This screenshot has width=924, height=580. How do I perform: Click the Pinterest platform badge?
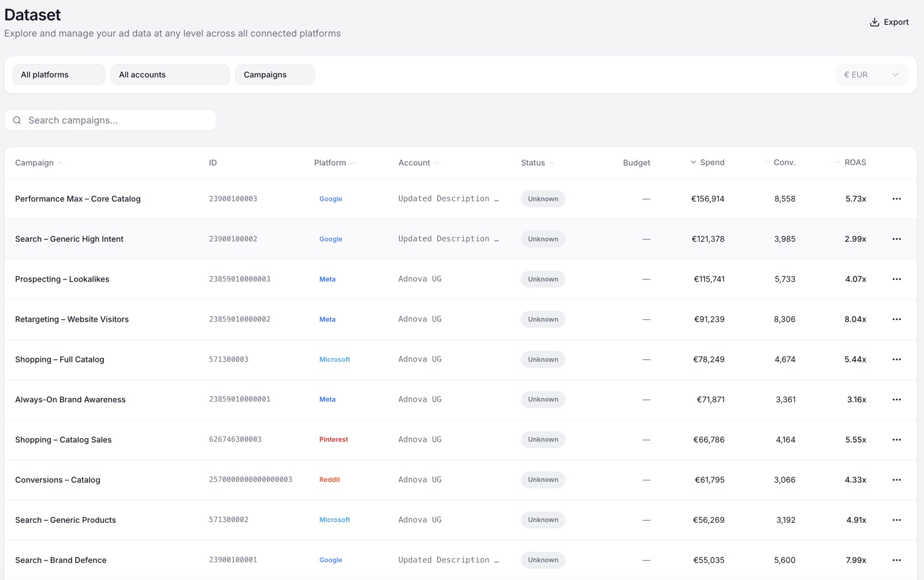(x=334, y=439)
